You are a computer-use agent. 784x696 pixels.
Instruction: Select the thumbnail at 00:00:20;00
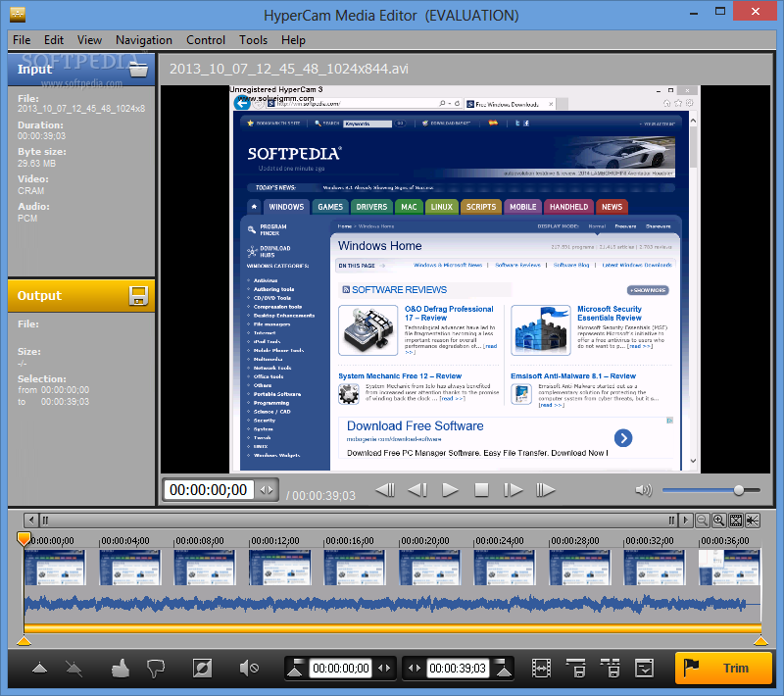[429, 567]
